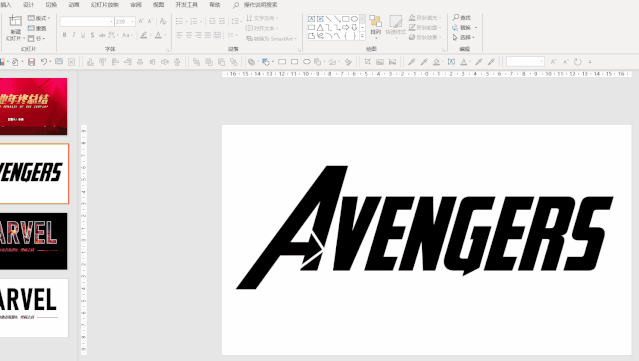The width and height of the screenshot is (639, 361).
Task: Open the line spacing dropdown
Action: pyautogui.click(x=236, y=21)
